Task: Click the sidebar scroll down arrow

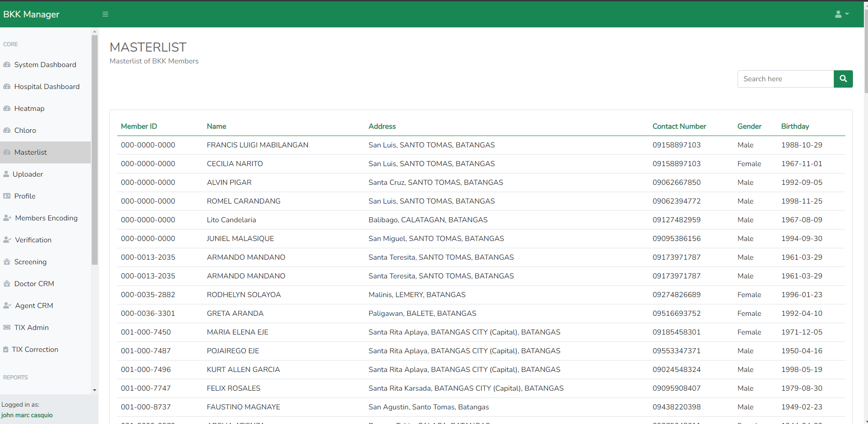Action: (x=94, y=390)
